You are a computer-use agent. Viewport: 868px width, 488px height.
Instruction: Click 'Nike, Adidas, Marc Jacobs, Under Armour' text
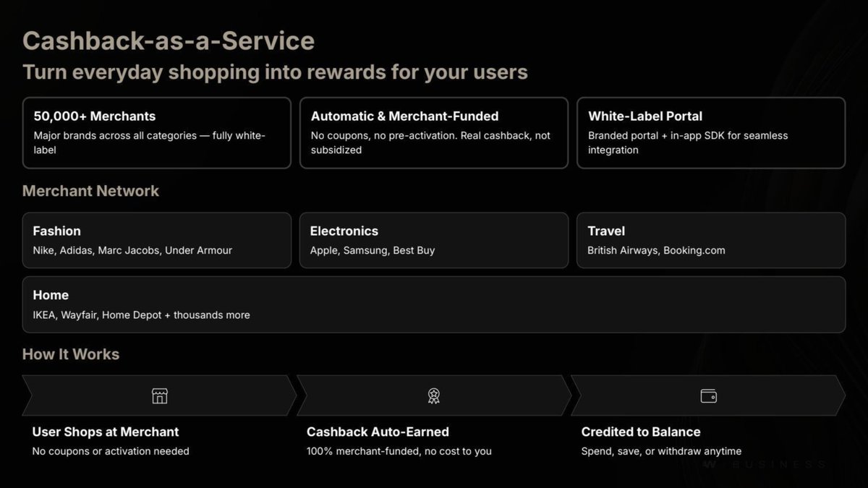coord(132,251)
